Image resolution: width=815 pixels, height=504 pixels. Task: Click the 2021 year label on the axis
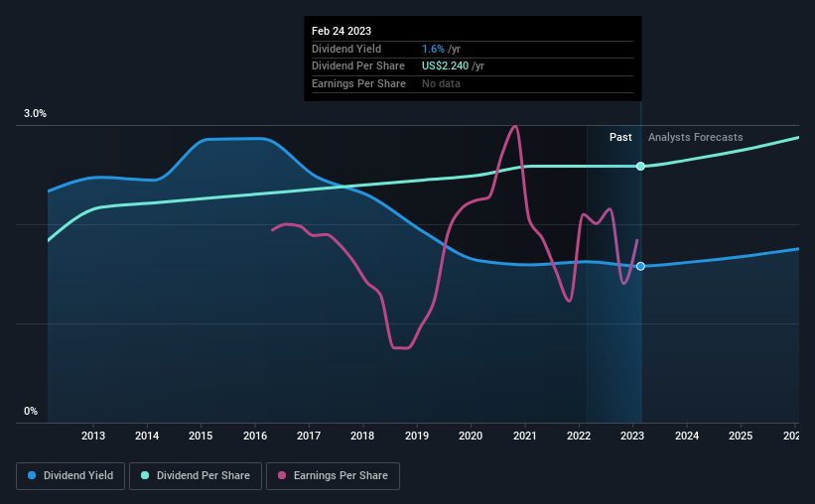point(525,436)
